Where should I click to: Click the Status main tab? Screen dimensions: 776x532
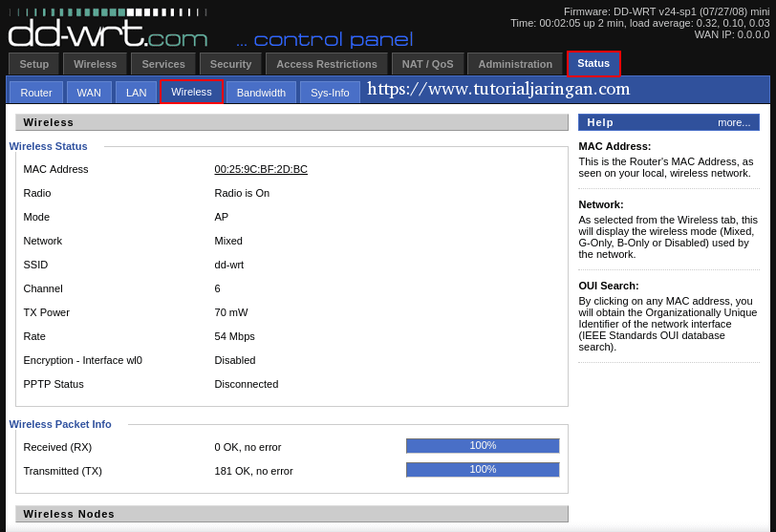[x=593, y=63]
